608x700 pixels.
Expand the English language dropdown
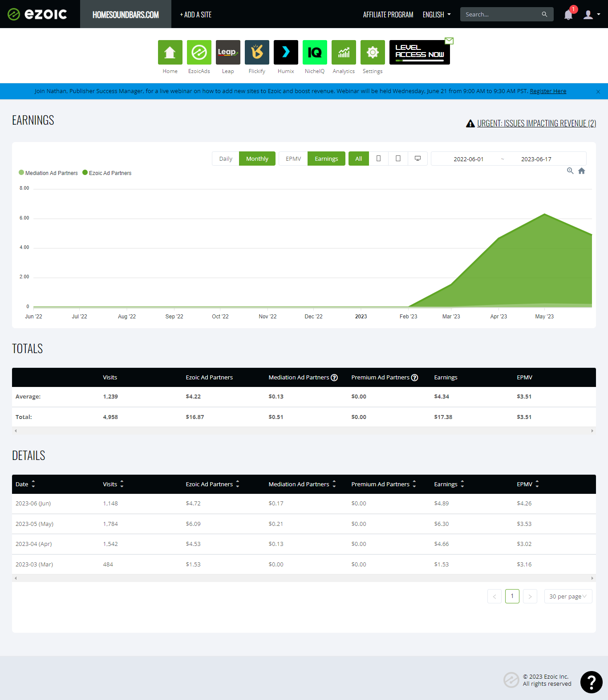437,15
